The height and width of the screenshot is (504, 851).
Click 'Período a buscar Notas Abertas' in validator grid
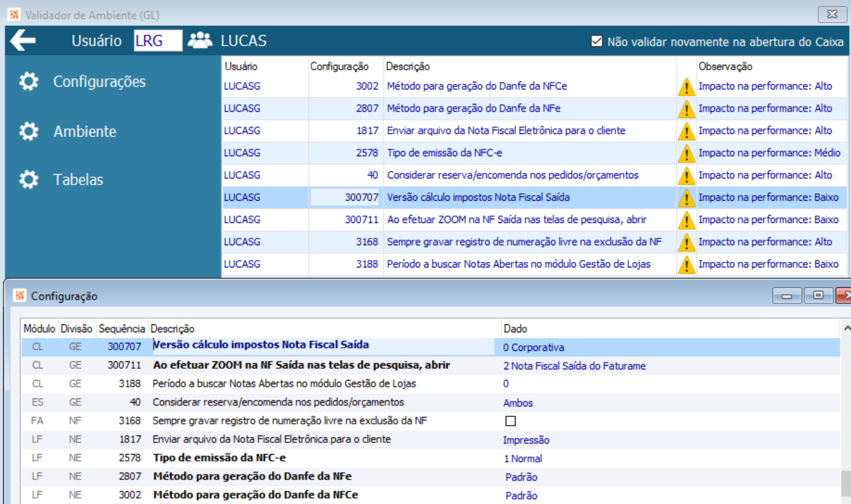coord(519,264)
